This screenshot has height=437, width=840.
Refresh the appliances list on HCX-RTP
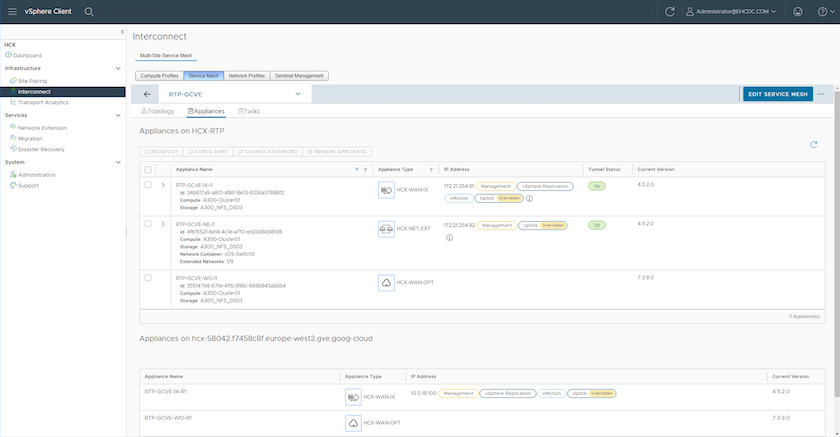(814, 145)
